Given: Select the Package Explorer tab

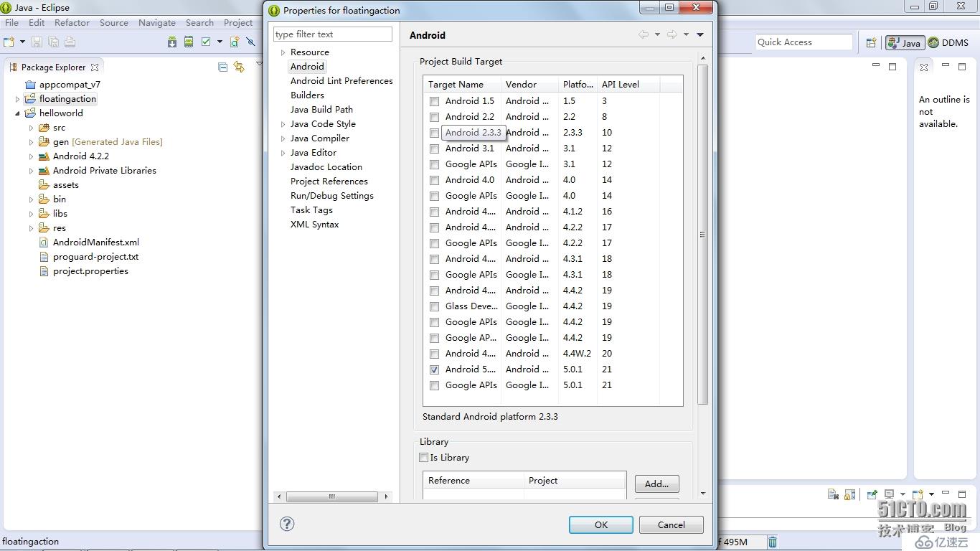Looking at the screenshot, I should coord(54,67).
